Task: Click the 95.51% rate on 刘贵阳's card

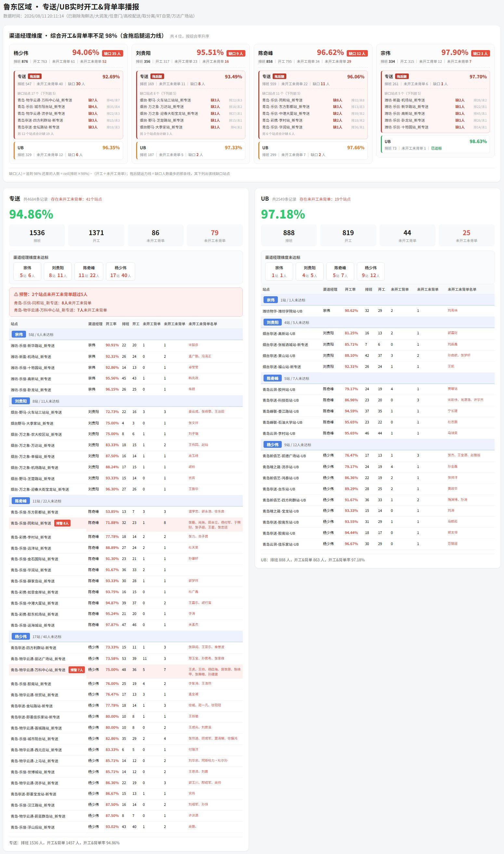Action: point(210,52)
